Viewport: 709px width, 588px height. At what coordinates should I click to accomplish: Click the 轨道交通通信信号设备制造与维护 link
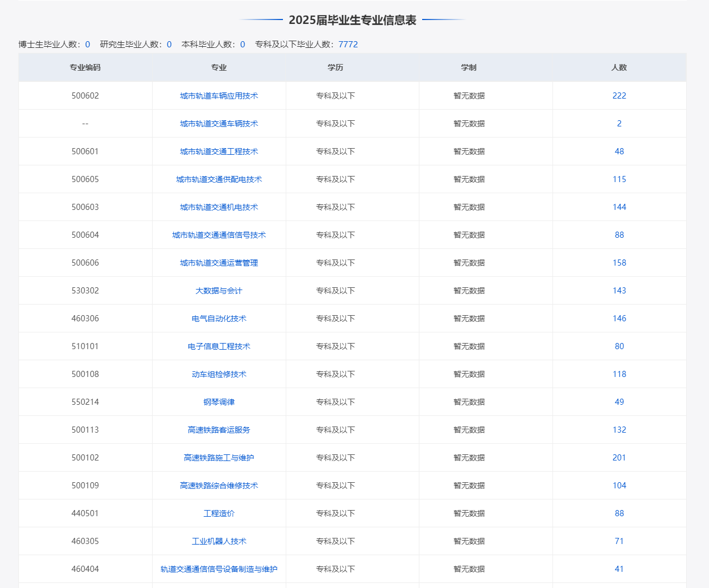coord(219,569)
